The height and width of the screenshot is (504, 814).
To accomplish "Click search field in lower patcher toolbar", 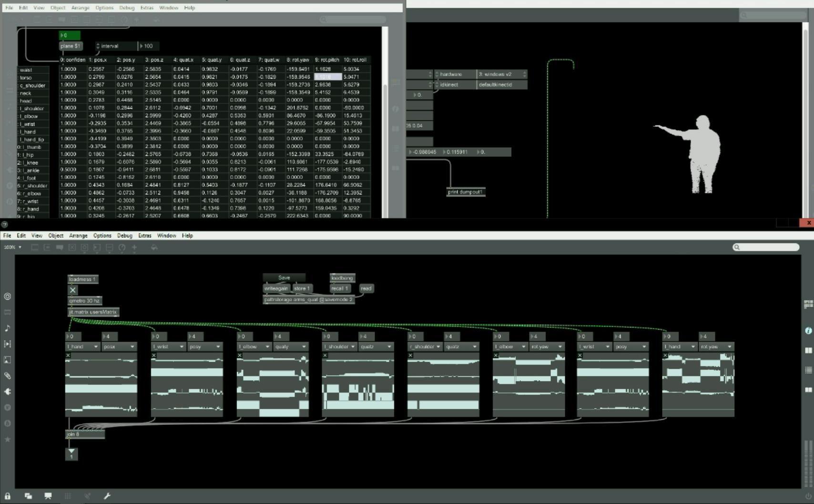I will [x=766, y=247].
